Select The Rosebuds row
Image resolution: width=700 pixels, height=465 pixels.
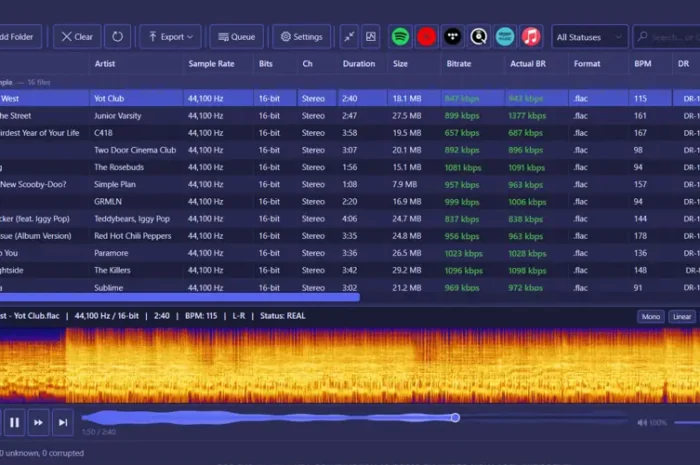coord(350,167)
